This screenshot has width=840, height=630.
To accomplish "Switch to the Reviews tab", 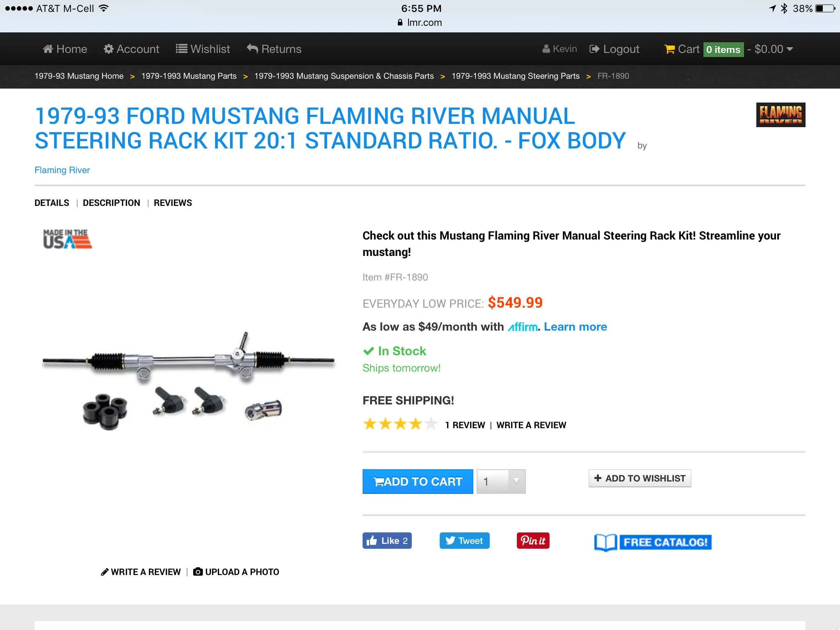I will pos(173,203).
